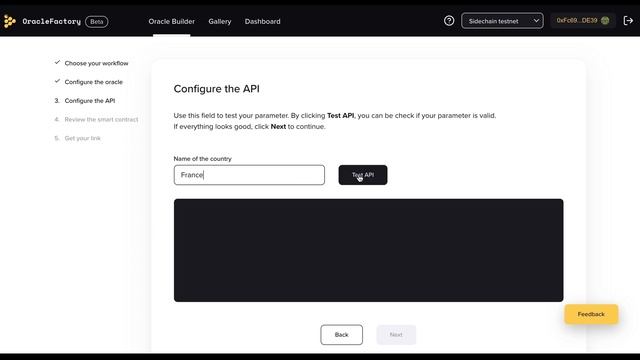This screenshot has width=640, height=360.
Task: Click the Test API button
Action: coord(363,175)
